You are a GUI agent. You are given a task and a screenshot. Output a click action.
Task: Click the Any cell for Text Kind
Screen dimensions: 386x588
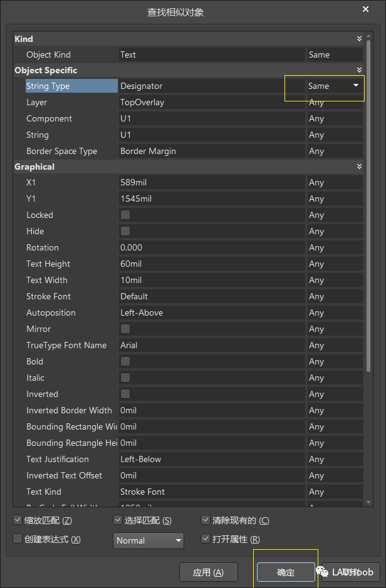pos(335,492)
